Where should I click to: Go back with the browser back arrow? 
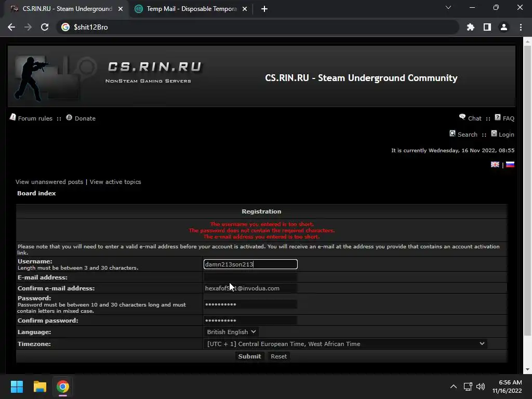[x=11, y=27]
